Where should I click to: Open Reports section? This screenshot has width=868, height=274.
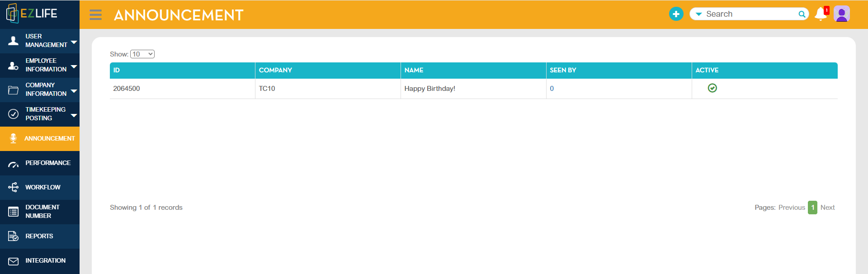click(40, 236)
